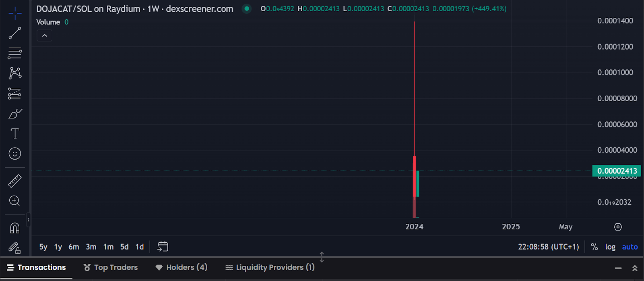Set chart range to 1d
The width and height of the screenshot is (644, 281).
coord(140,247)
